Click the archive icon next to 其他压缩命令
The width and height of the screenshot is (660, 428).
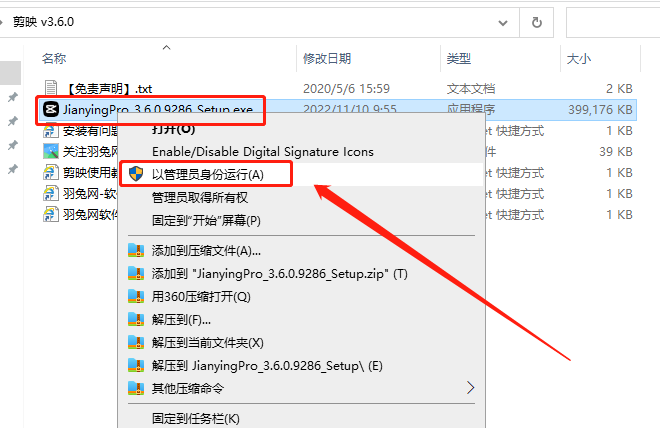click(136, 388)
